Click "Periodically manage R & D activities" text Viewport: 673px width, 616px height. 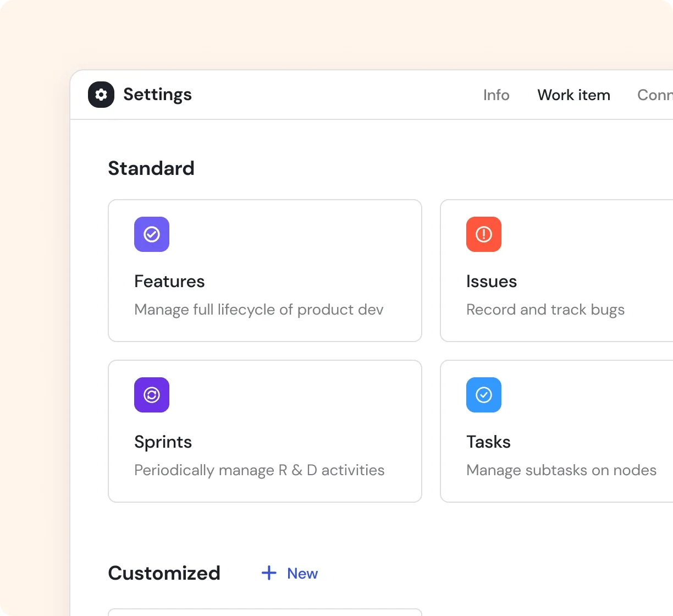click(260, 470)
